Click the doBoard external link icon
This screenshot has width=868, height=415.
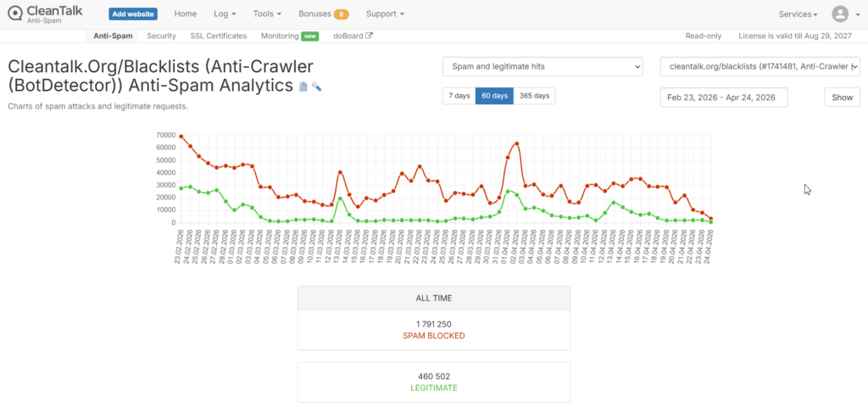tap(370, 36)
